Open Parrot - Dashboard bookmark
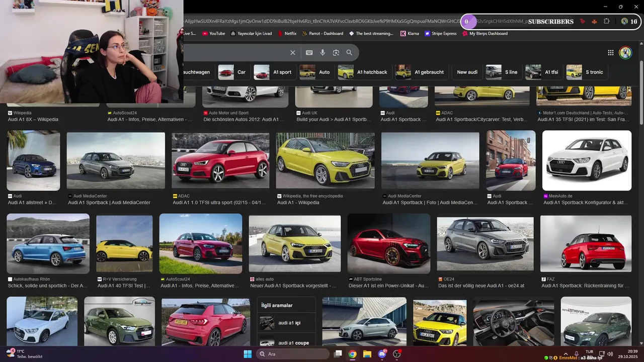The width and height of the screenshot is (644, 362). 323,34
